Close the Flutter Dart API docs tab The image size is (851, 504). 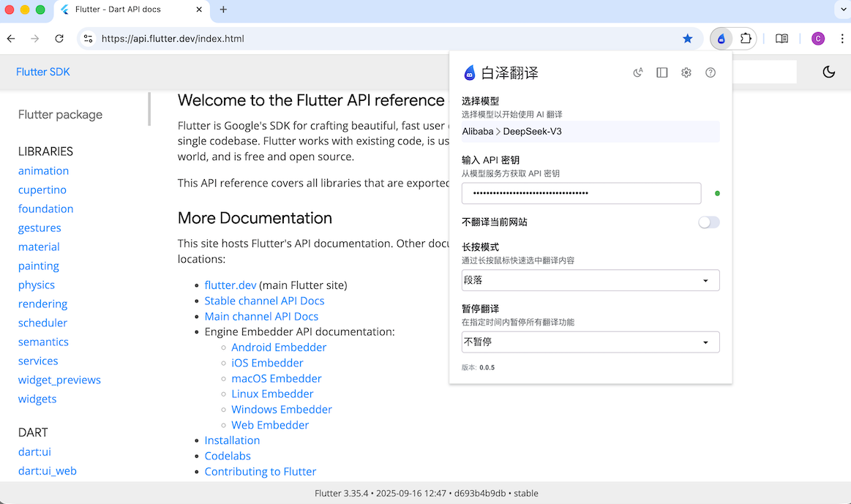click(x=199, y=10)
